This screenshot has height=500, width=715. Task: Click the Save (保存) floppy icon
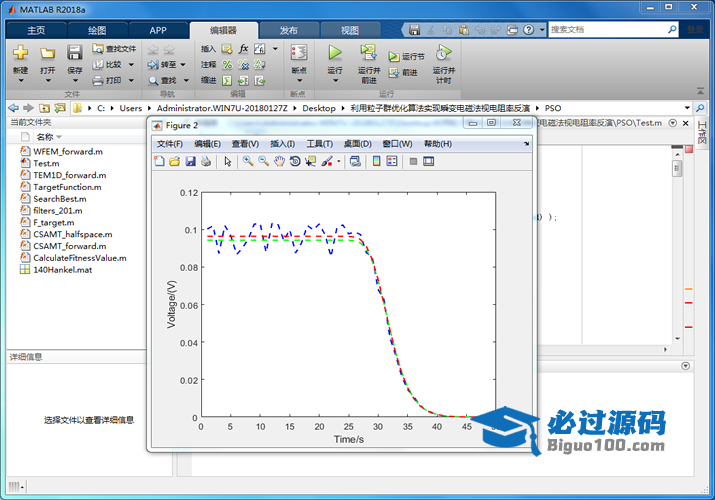click(75, 53)
